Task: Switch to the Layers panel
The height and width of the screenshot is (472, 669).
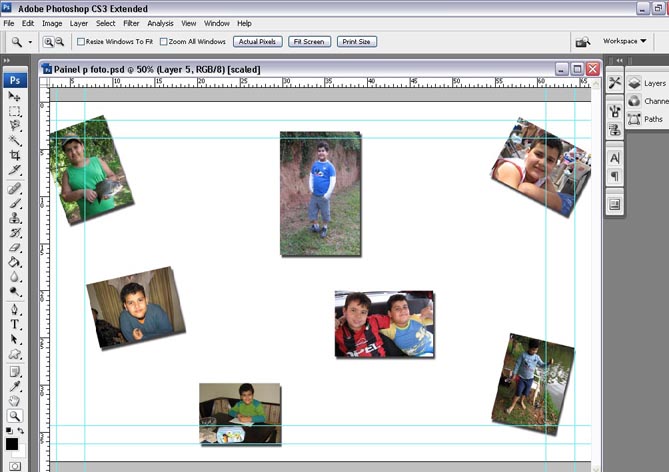Action: click(647, 83)
